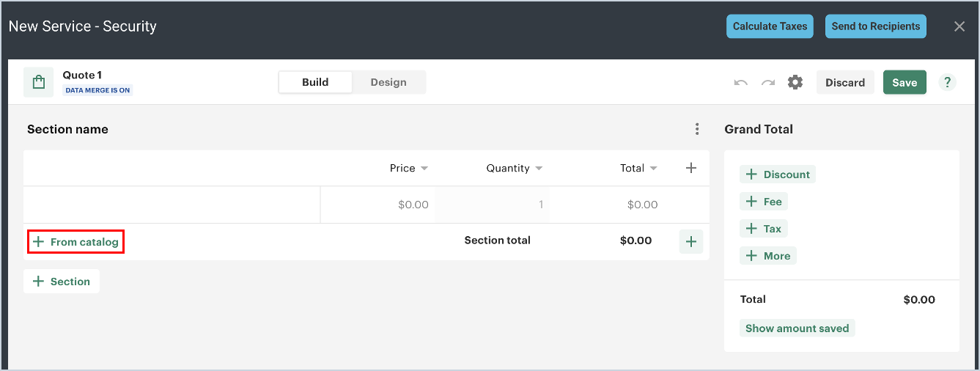Open quote settings gear icon
Viewport: 980px width, 371px height.
click(795, 83)
